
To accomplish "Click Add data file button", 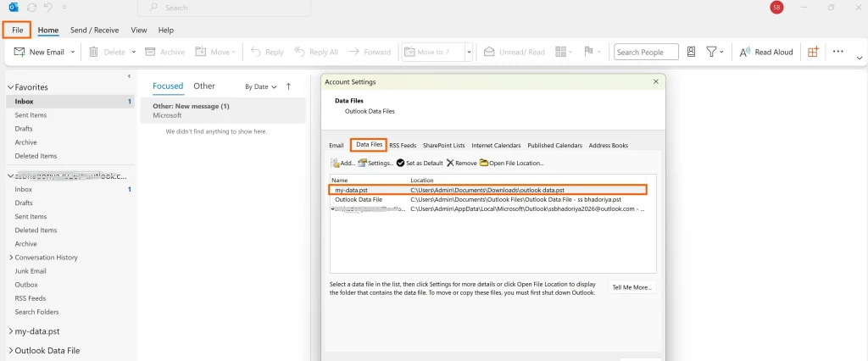I will [343, 163].
